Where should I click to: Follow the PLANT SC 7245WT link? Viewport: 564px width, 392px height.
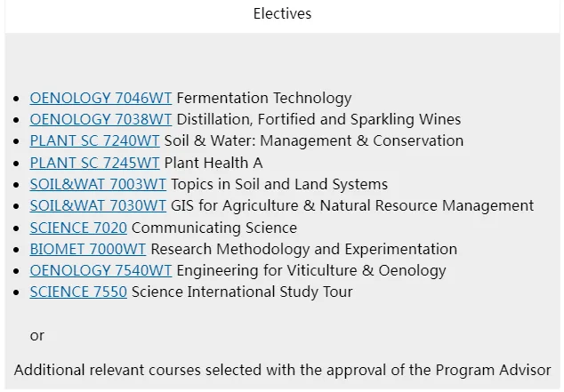point(94,163)
